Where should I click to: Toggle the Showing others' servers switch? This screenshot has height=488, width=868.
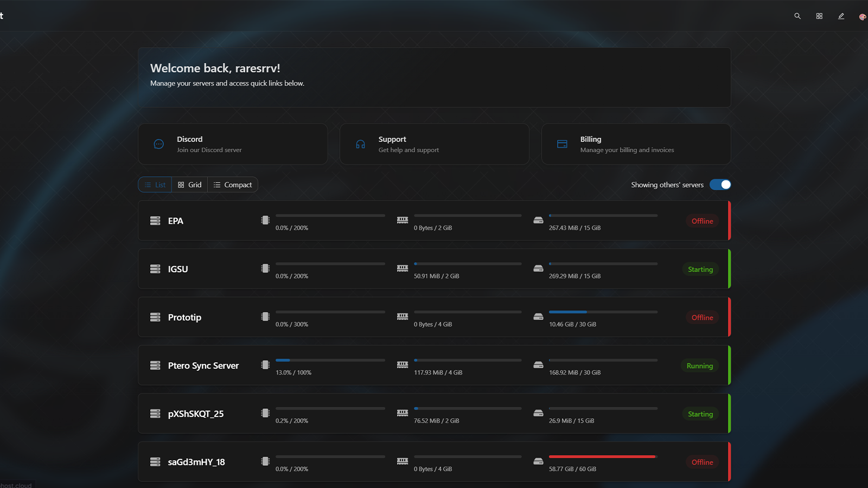(720, 185)
